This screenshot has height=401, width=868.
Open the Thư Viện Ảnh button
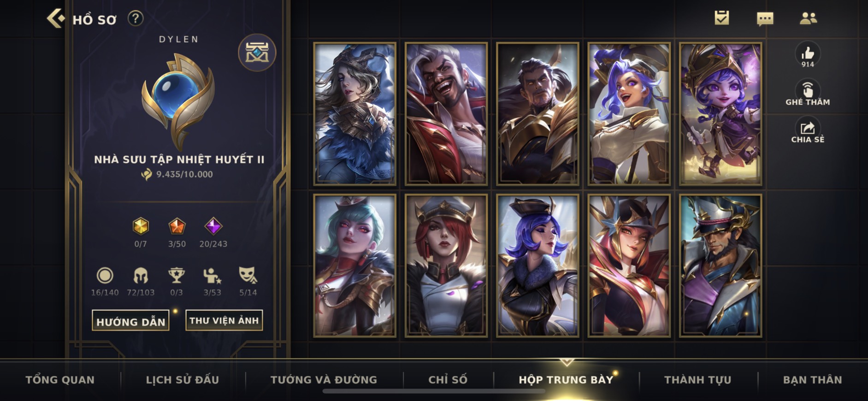tap(224, 320)
